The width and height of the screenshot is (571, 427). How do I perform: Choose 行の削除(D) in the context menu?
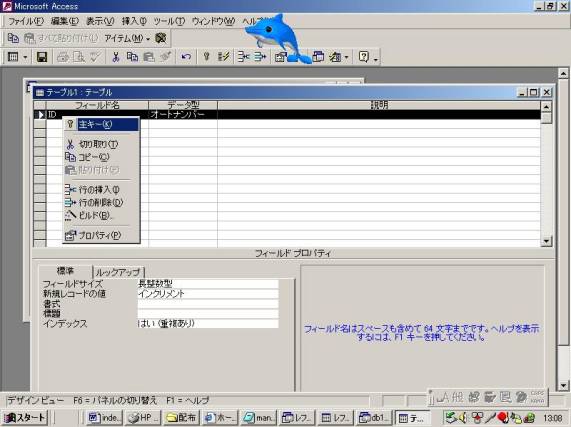101,202
